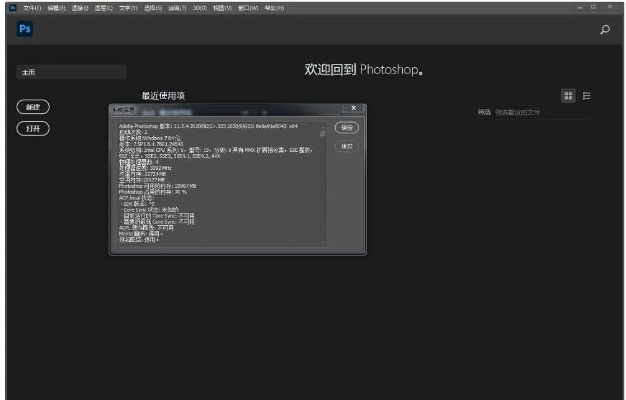The image size is (626, 400).
Task: Close the System Info dialog
Action: (x=353, y=107)
